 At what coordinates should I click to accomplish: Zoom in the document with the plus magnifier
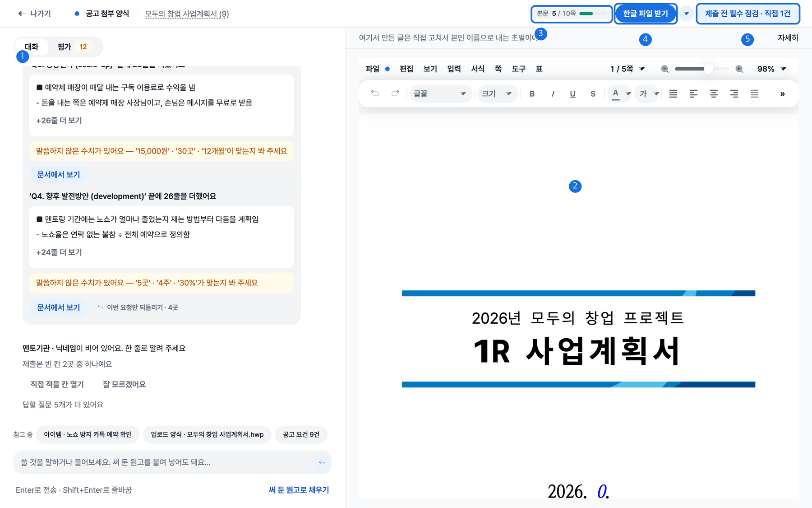(739, 69)
